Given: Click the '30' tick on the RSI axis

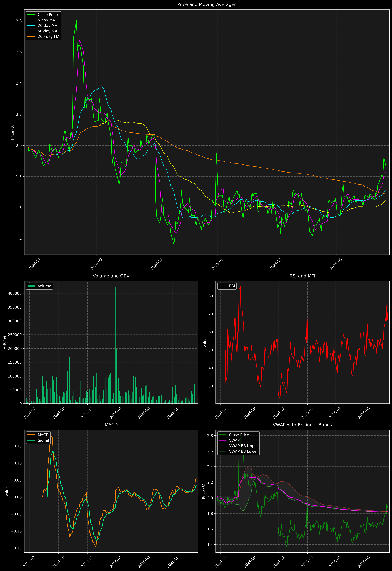Looking at the screenshot, I should pos(211,386).
